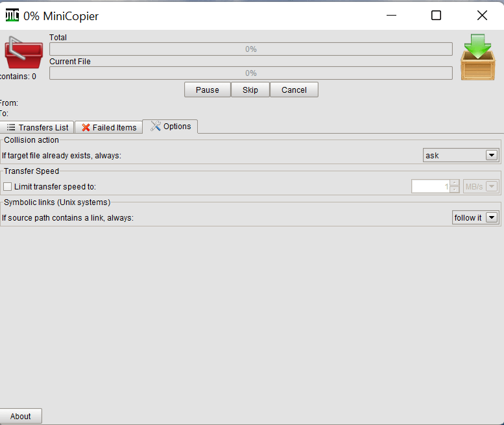Viewport: 504px width, 425px height.
Task: Minimize the MiniCopier window
Action: [x=391, y=15]
